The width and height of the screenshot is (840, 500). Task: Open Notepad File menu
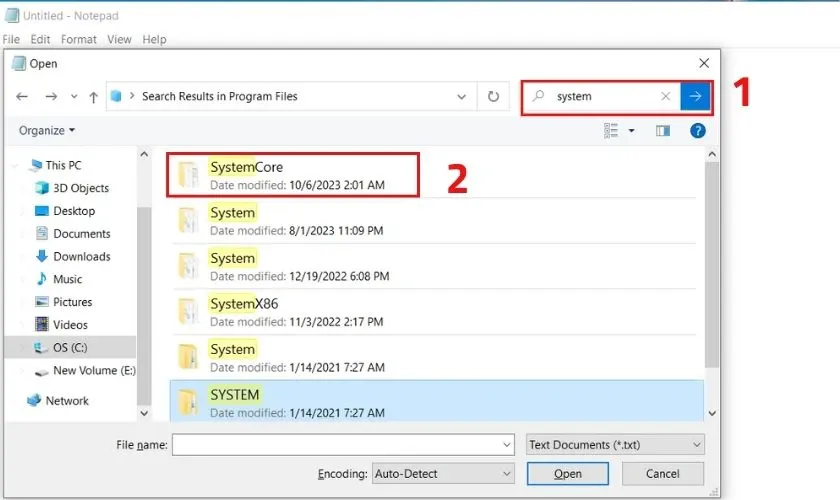pos(11,39)
